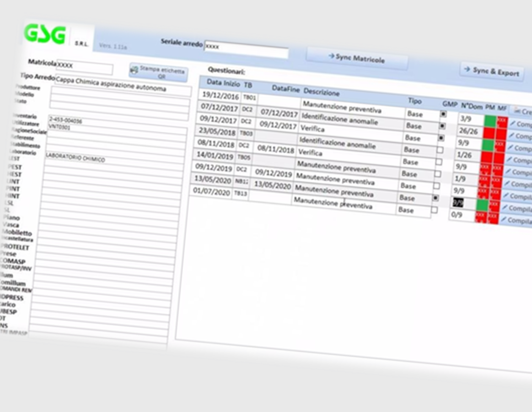Select the red PM cell in the 07/12/2017 row
This screenshot has height=412, width=532.
pos(489,133)
